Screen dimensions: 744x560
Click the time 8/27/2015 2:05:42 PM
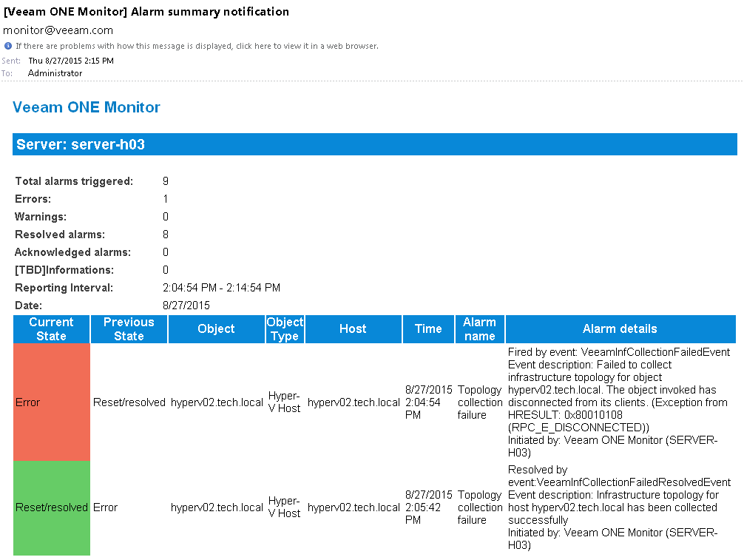pos(429,507)
